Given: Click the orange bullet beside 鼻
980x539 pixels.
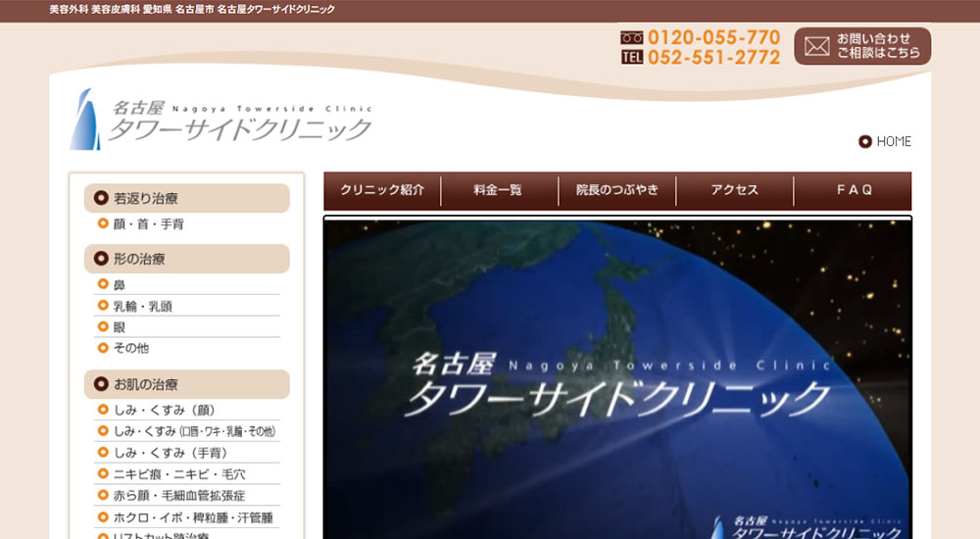Looking at the screenshot, I should (x=103, y=284).
